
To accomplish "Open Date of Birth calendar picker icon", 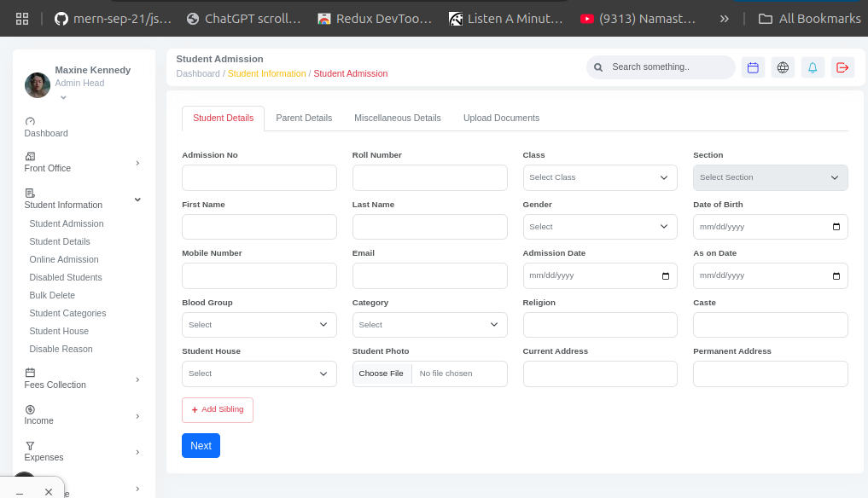I will pos(836,227).
